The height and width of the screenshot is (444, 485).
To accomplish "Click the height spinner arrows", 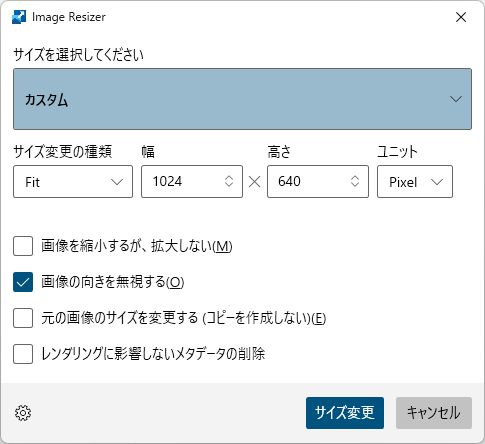I will [x=355, y=181].
